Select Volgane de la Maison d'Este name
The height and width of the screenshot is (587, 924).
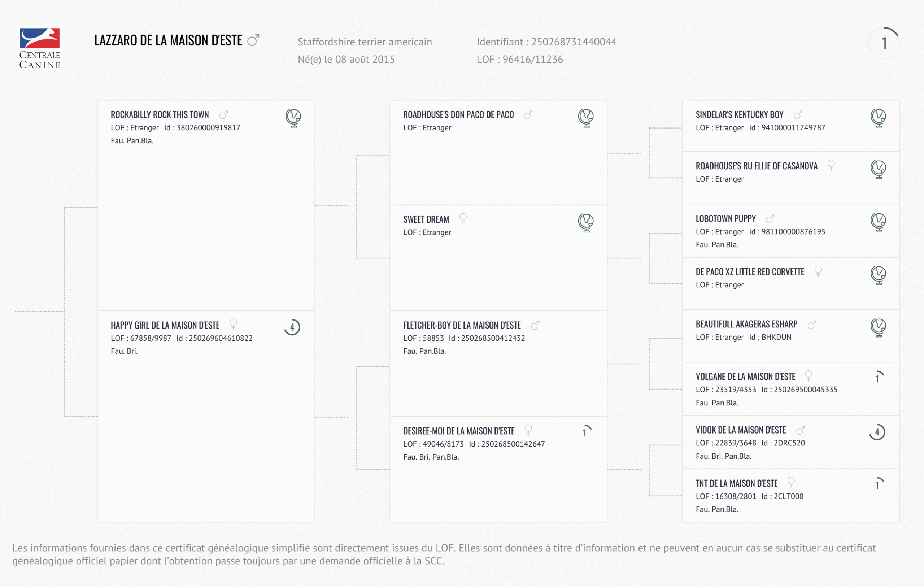(745, 377)
